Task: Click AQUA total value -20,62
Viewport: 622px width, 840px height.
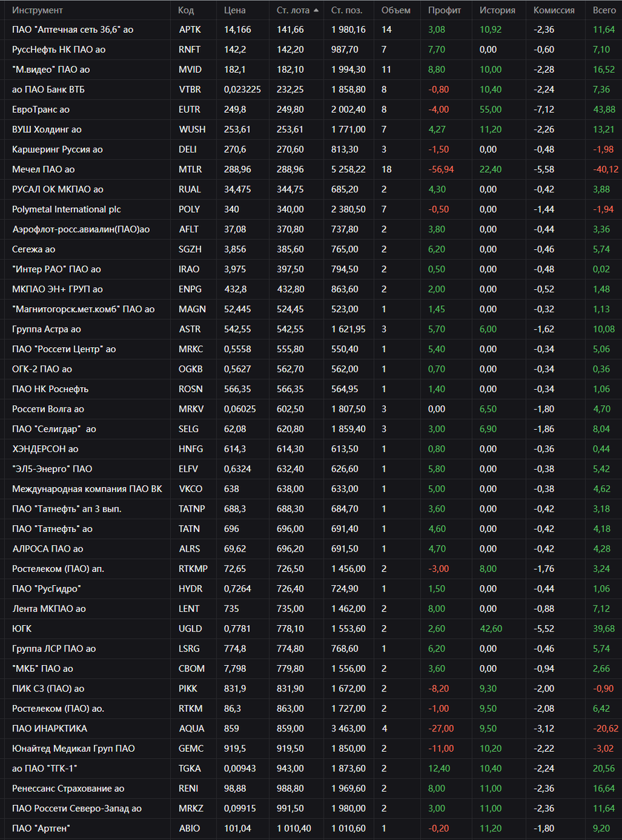Action: pos(605,728)
